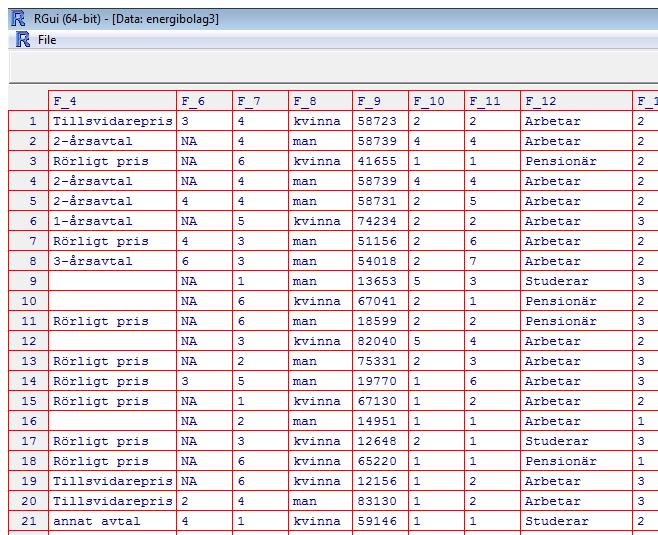Viewport: 658px width, 535px height.
Task: Select the value 59146 in F_9
Action: tap(381, 521)
